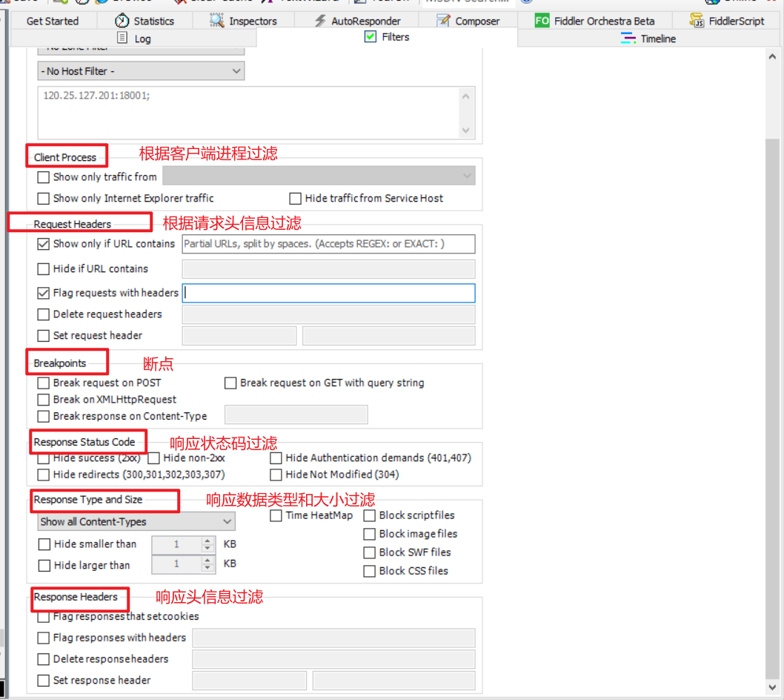Image resolution: width=784 pixels, height=700 pixels.
Task: Enable Hide if URL contains
Action: pos(44,269)
